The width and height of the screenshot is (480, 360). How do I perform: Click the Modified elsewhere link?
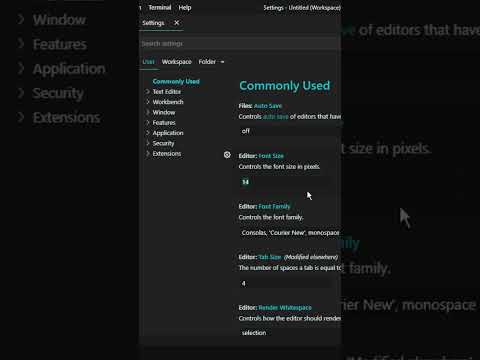tap(311, 257)
